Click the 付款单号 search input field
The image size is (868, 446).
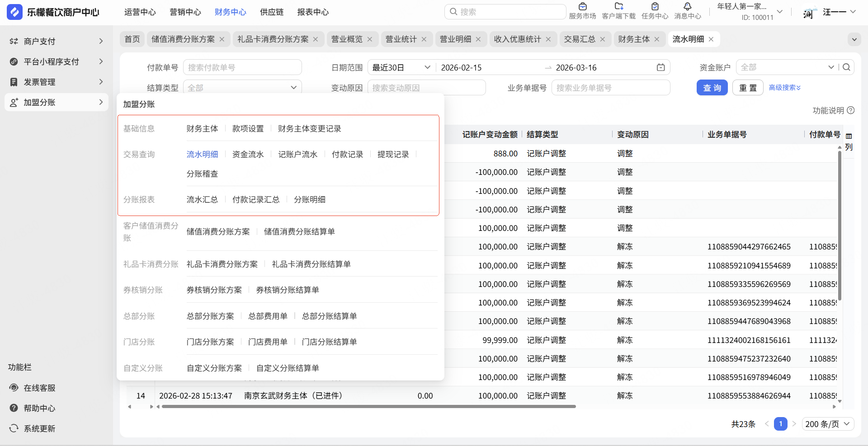pyautogui.click(x=242, y=67)
